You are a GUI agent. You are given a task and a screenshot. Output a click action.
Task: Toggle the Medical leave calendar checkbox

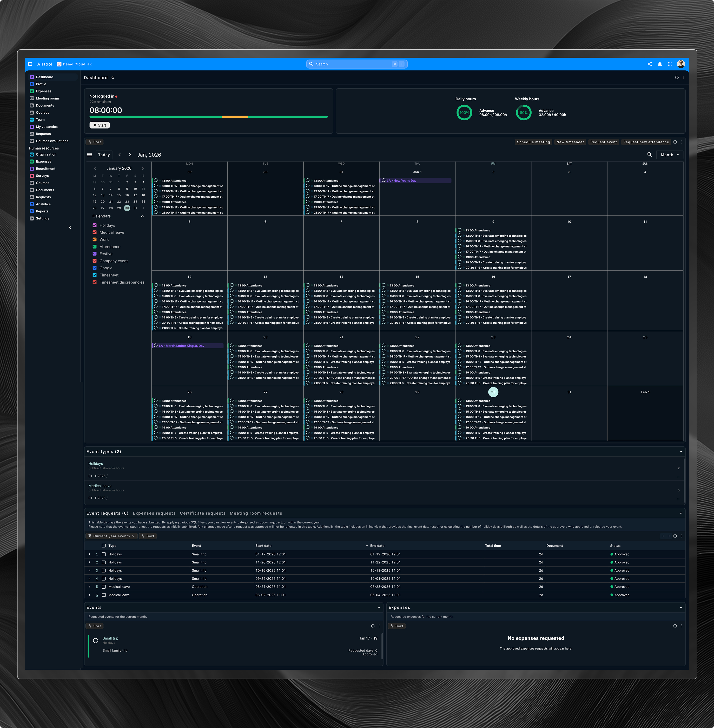click(x=95, y=233)
